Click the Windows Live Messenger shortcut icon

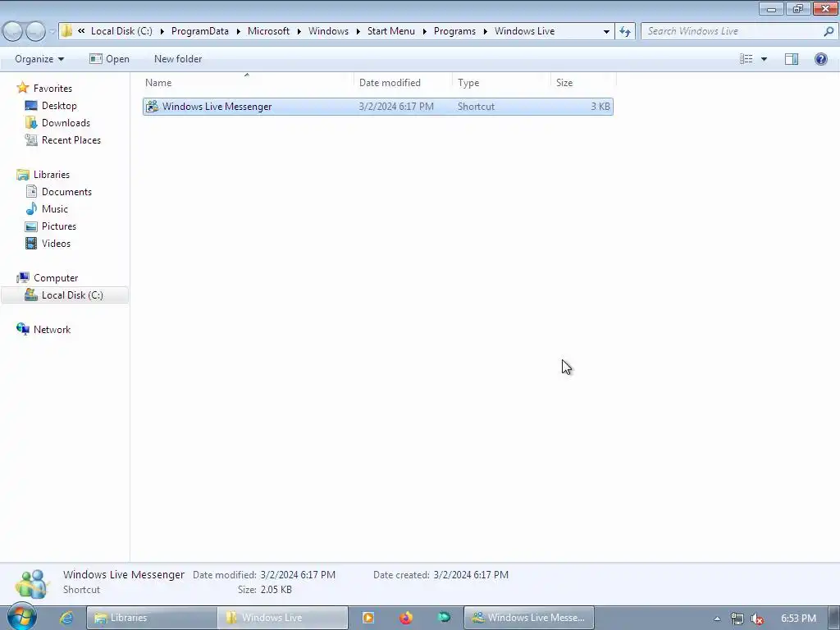click(x=152, y=107)
